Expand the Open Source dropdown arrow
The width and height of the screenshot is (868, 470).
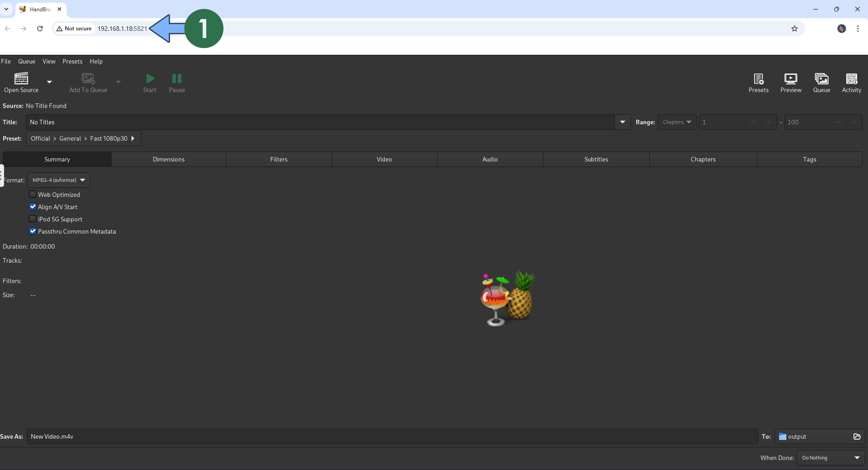pyautogui.click(x=49, y=82)
